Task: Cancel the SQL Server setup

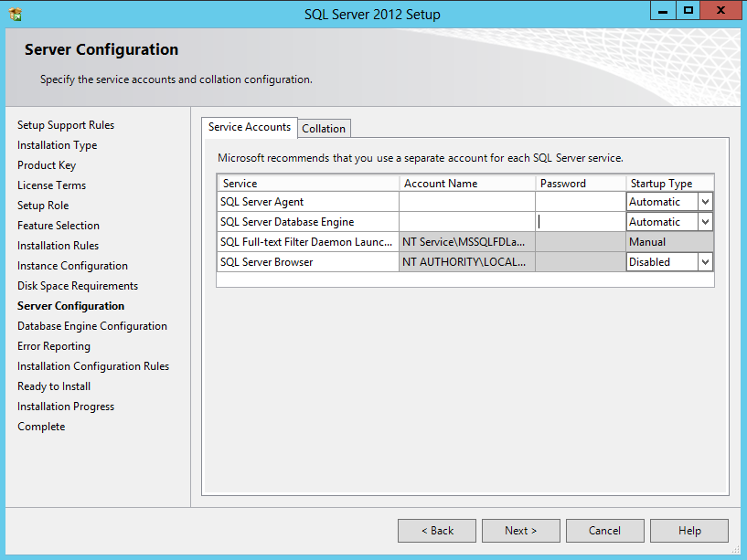Action: (605, 531)
